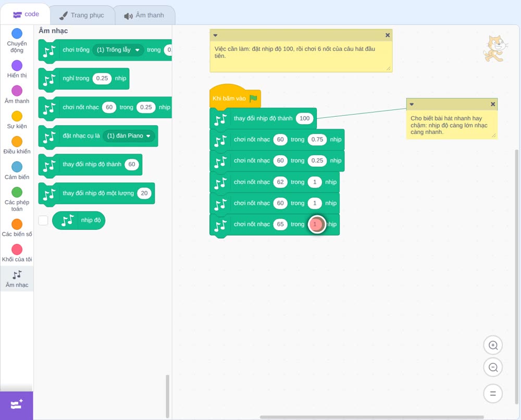Close the Việc cần làm comment
The height and width of the screenshot is (420, 521).
click(388, 35)
